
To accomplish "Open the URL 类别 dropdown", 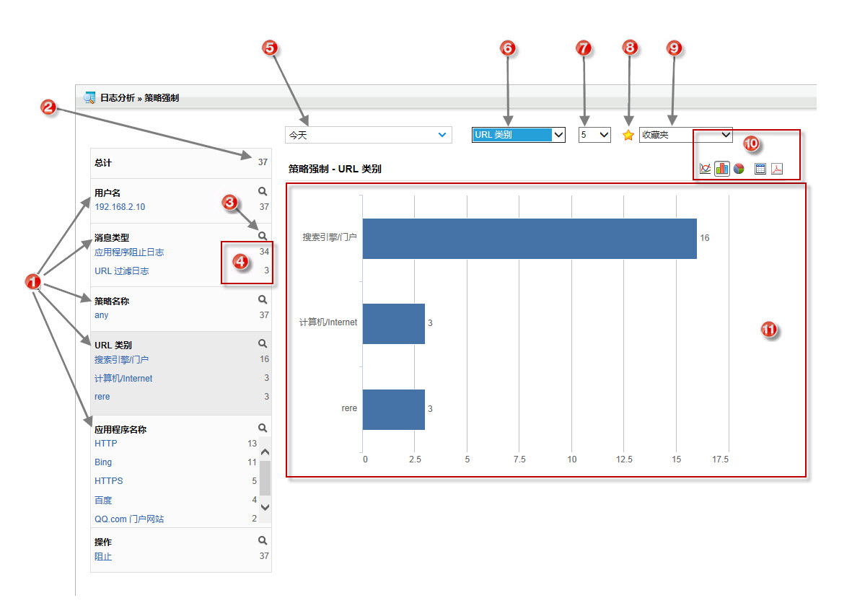I will point(518,135).
